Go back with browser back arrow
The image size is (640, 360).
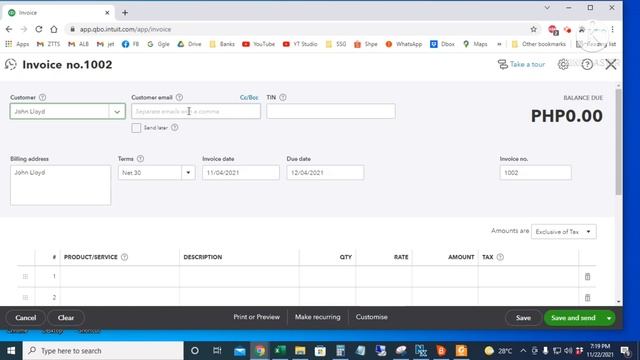pyautogui.click(x=9, y=29)
